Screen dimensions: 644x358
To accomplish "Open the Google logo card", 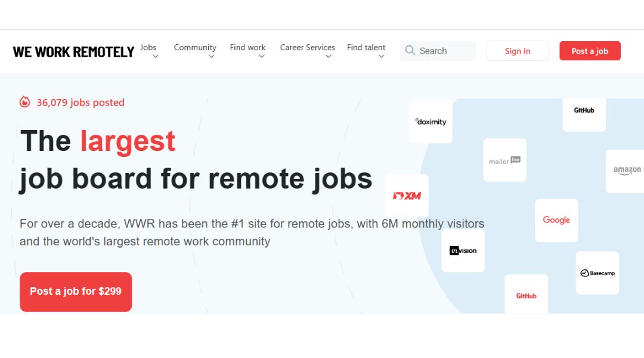I will (x=556, y=220).
